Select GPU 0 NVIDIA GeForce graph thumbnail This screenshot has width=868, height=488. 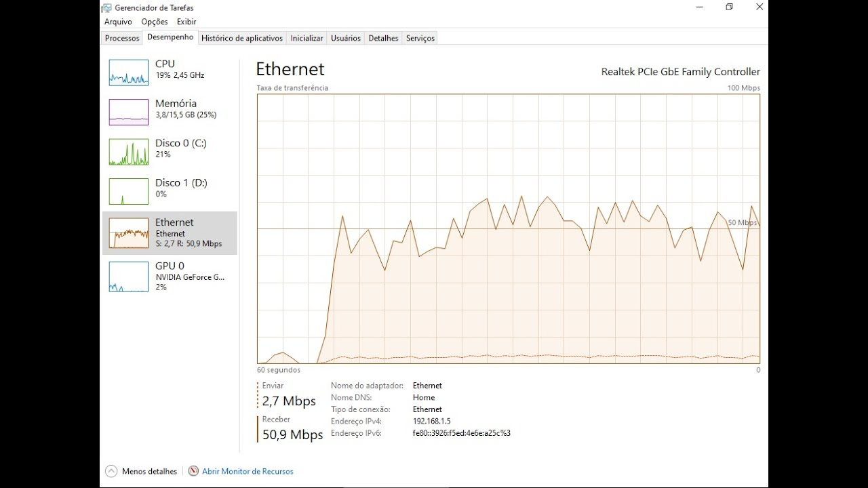pyautogui.click(x=129, y=277)
